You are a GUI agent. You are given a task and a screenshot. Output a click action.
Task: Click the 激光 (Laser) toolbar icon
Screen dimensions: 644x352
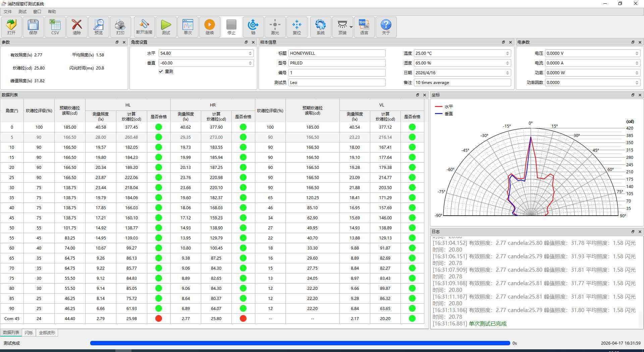(275, 27)
